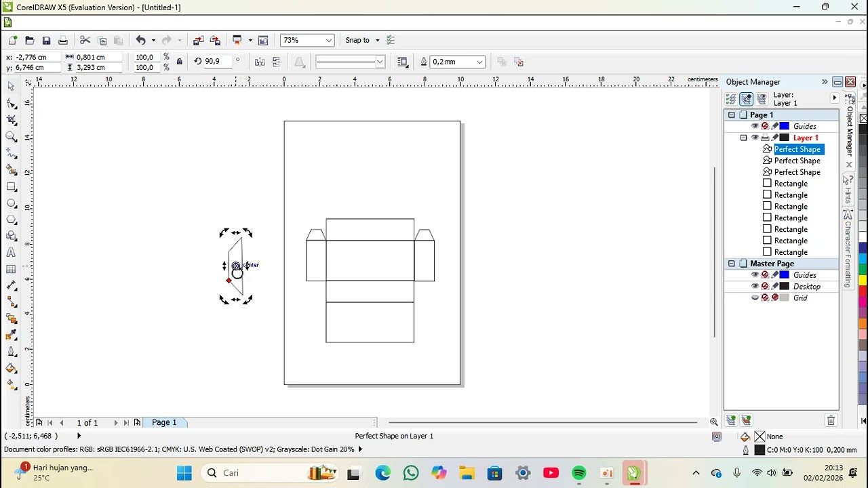
Task: Select the Crop tool
Action: point(11,120)
